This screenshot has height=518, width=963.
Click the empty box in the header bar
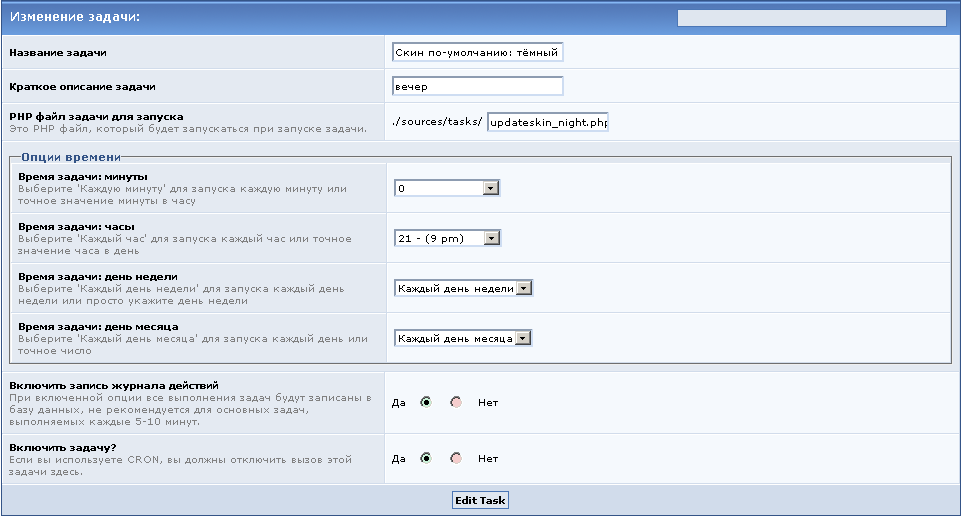click(811, 17)
